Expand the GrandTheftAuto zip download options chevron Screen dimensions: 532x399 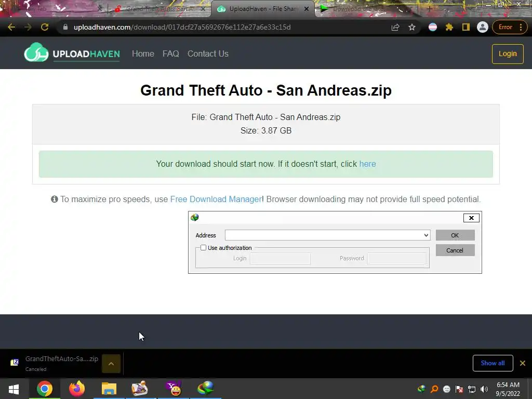[x=111, y=363]
